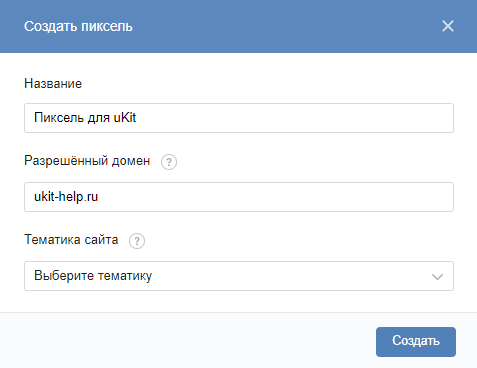477x368 pixels.
Task: Show help hint for Тематика сайта
Action: coord(137,241)
